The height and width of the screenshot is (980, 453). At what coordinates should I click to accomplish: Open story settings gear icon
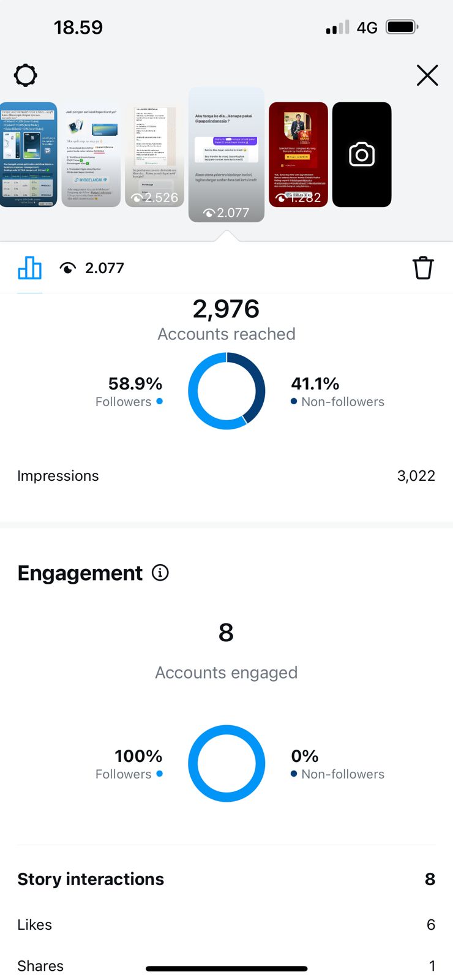pos(26,76)
